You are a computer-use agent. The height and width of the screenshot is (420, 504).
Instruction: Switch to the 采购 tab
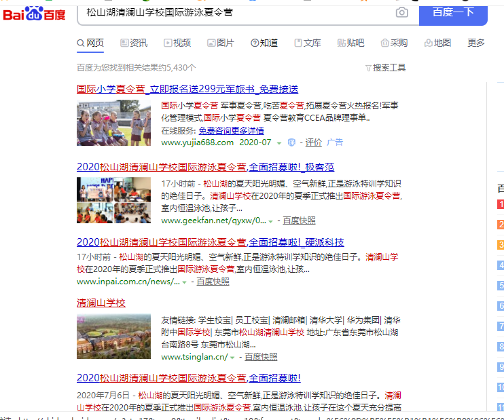[394, 43]
